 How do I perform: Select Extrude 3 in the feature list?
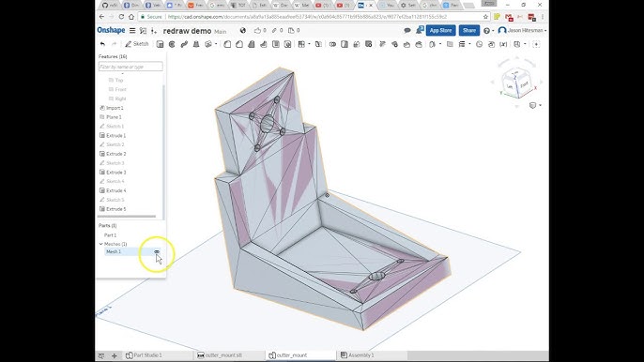[116, 173]
